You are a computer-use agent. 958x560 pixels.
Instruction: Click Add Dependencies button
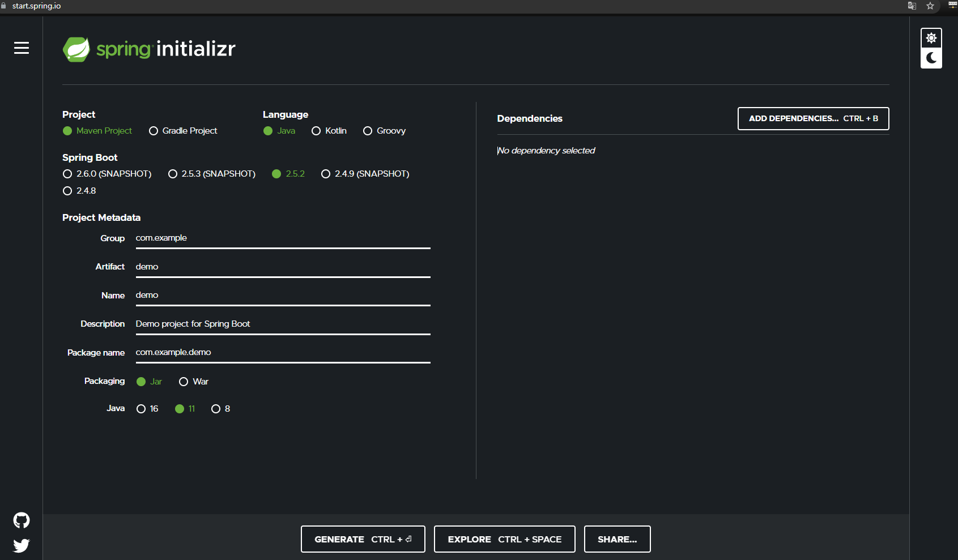pos(814,118)
